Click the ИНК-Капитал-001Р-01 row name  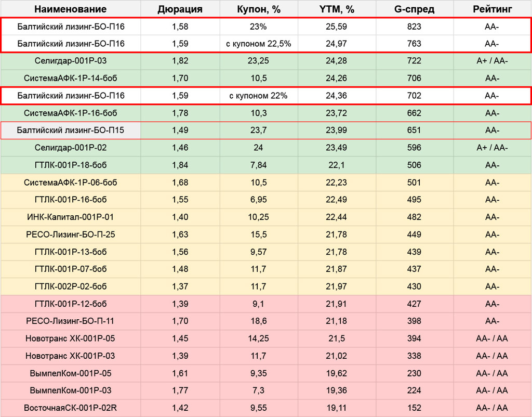pos(71,217)
